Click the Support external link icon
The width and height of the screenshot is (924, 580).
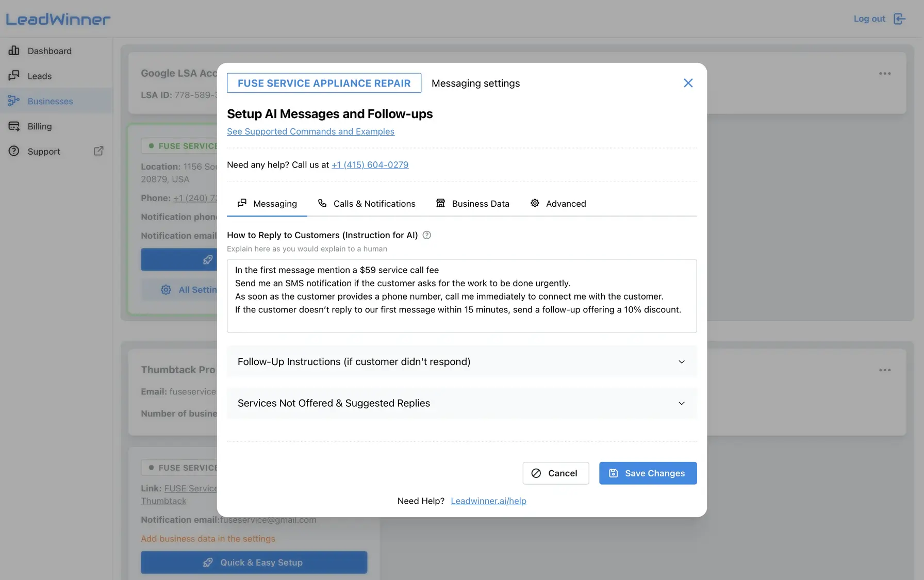point(98,151)
